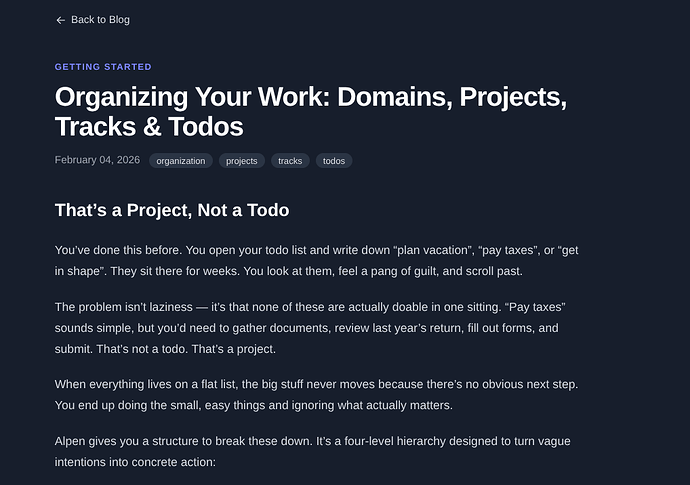Screen dimensions: 690x485
Task: Click the February 04, 2026 publish date
Action: [x=96, y=160]
